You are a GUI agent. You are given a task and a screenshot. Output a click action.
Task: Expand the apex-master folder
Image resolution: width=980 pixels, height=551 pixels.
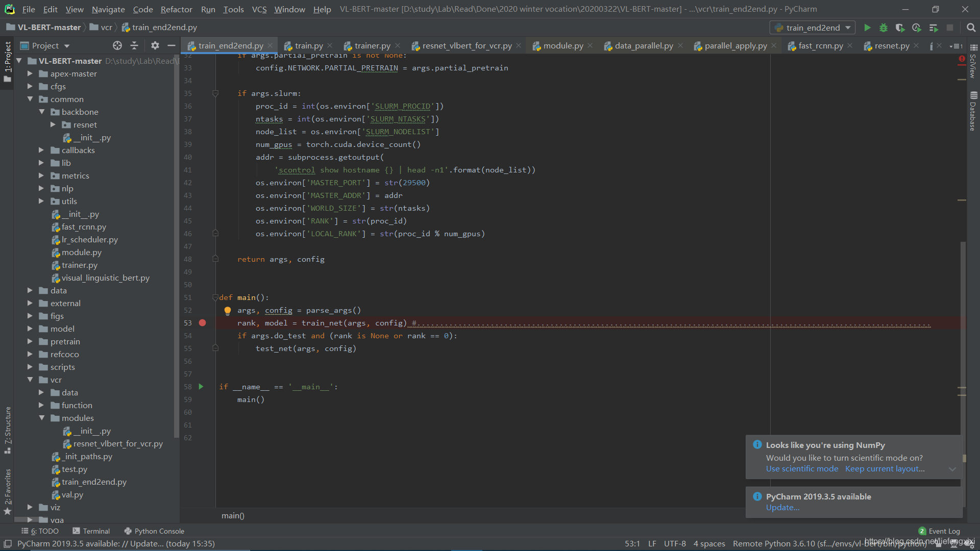(30, 73)
